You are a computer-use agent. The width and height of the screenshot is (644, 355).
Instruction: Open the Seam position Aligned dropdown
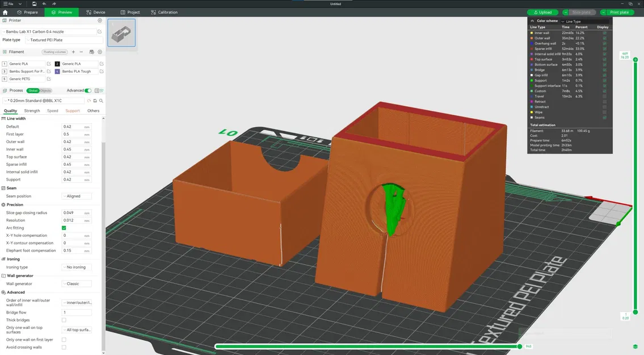click(x=77, y=196)
